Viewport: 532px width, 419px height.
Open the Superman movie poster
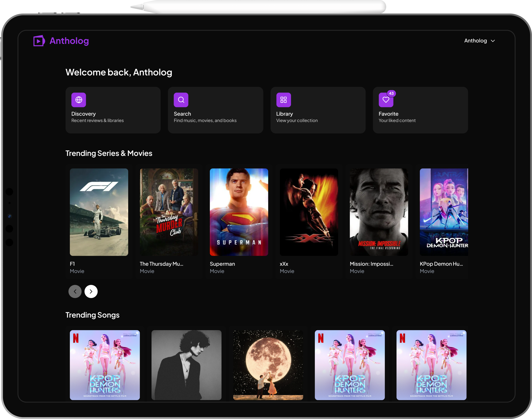click(x=239, y=212)
